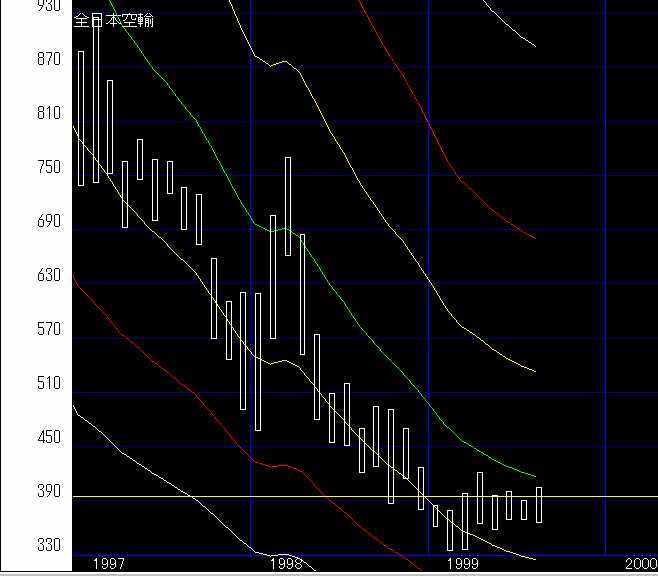The height and width of the screenshot is (577, 658).
Task: Click the tallest candlestick at the chart's left
Action: pyautogui.click(x=96, y=100)
